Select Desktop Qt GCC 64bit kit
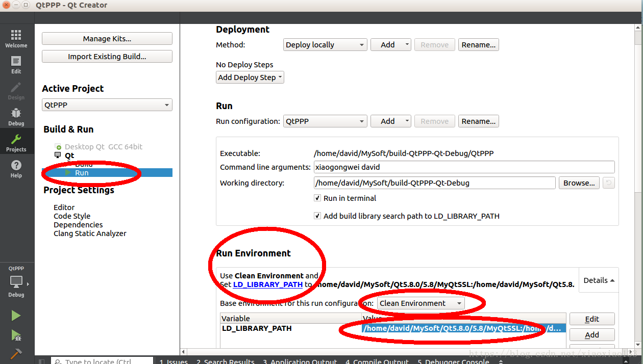The width and height of the screenshot is (643, 364). point(104,147)
